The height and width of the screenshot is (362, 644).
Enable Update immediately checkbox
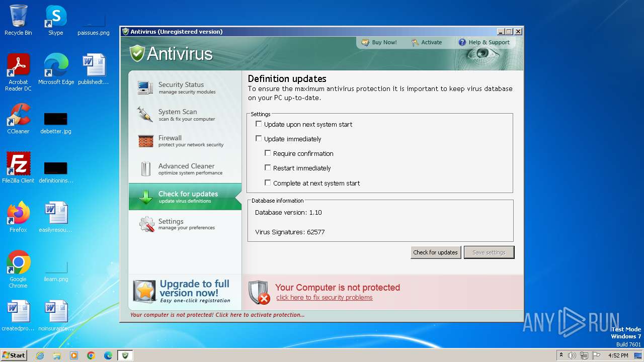point(259,138)
